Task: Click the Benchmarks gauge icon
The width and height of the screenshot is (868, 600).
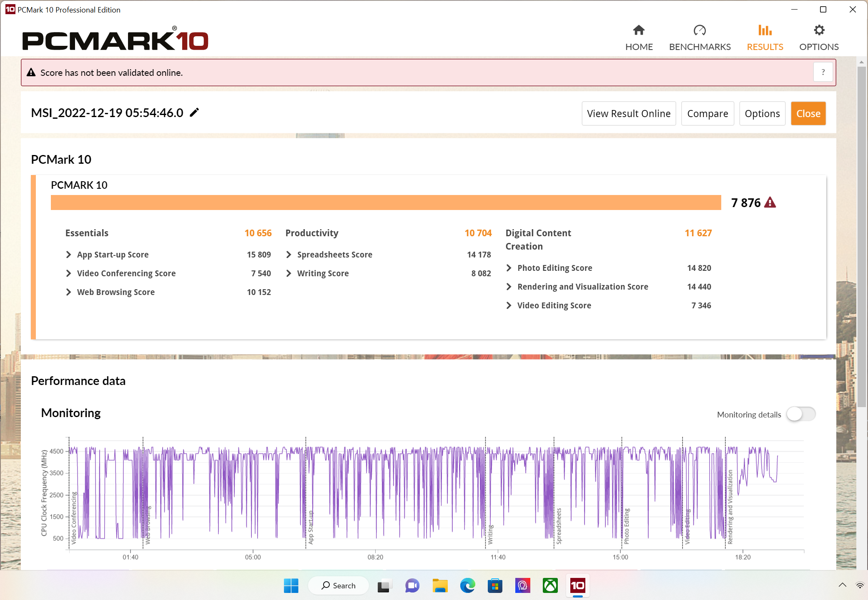Action: tap(700, 30)
